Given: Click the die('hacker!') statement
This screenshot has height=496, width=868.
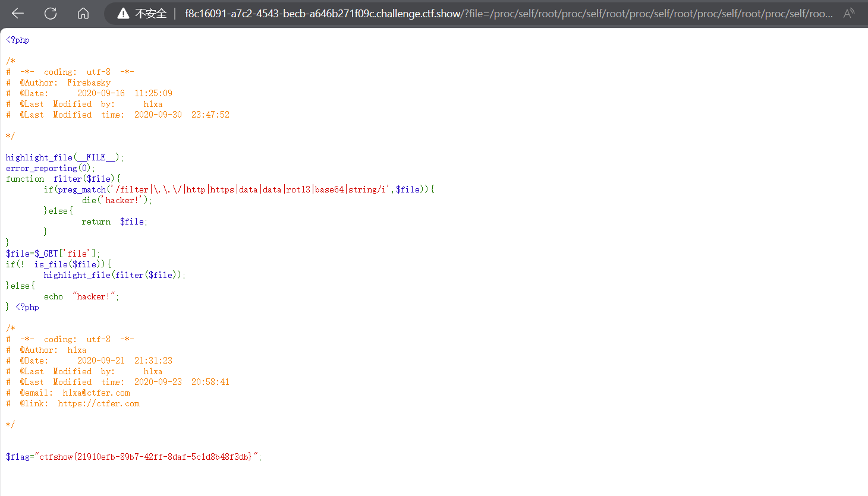Looking at the screenshot, I should click(117, 200).
